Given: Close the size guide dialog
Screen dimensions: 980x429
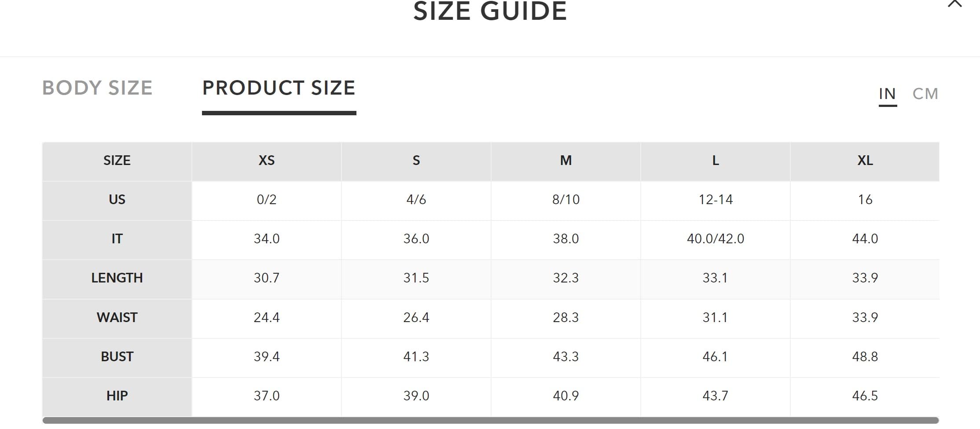Looking at the screenshot, I should pyautogui.click(x=954, y=4).
